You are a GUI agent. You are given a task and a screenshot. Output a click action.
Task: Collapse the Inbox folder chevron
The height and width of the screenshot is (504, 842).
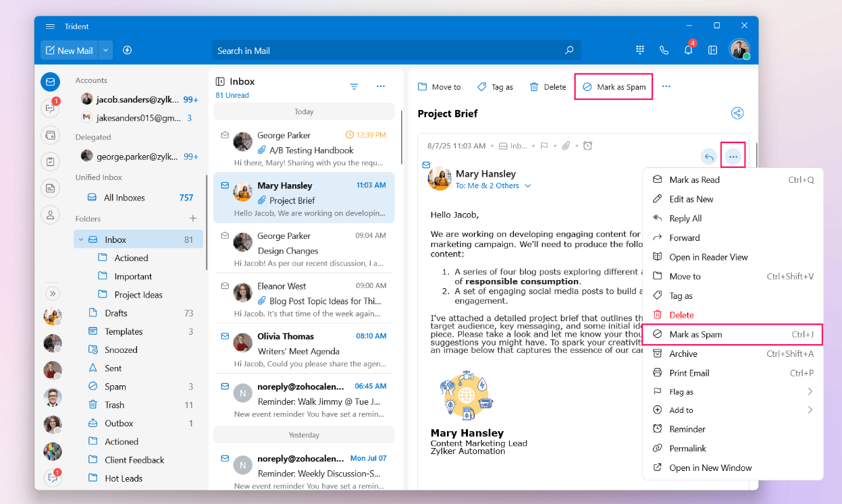81,240
